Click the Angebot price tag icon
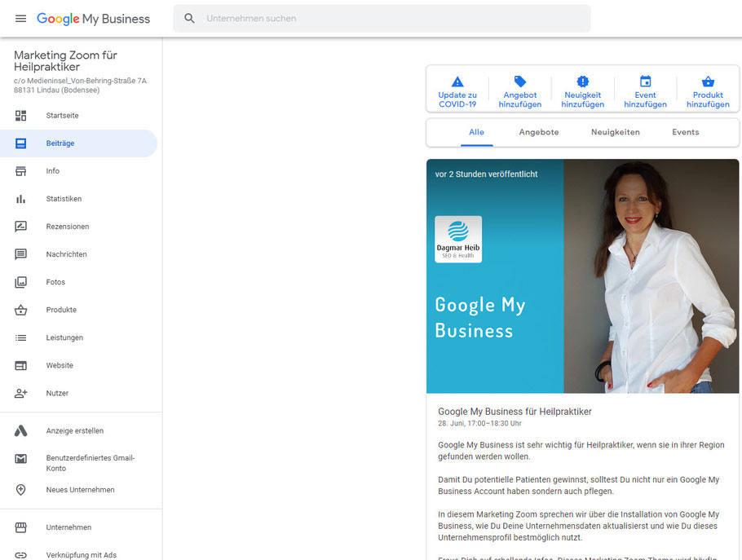Screen dimensions: 742x560 coord(520,82)
